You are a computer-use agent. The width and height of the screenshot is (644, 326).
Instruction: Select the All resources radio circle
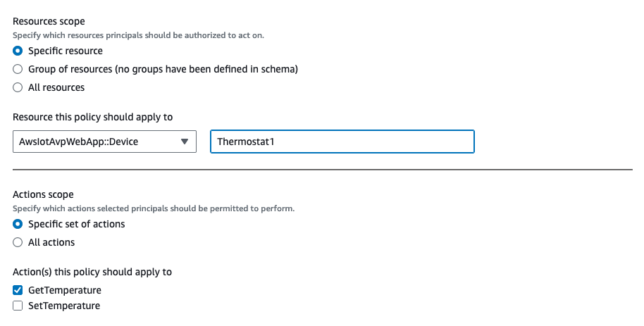18,88
